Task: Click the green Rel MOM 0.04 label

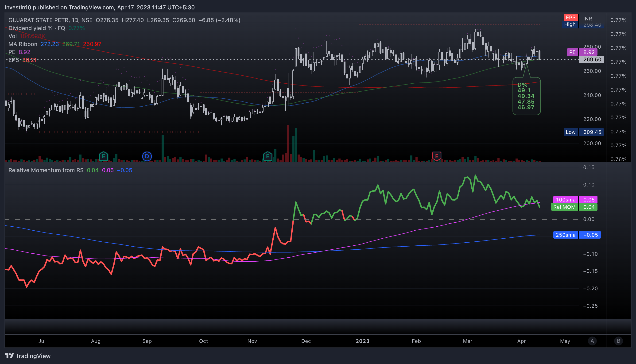Action: pyautogui.click(x=574, y=207)
